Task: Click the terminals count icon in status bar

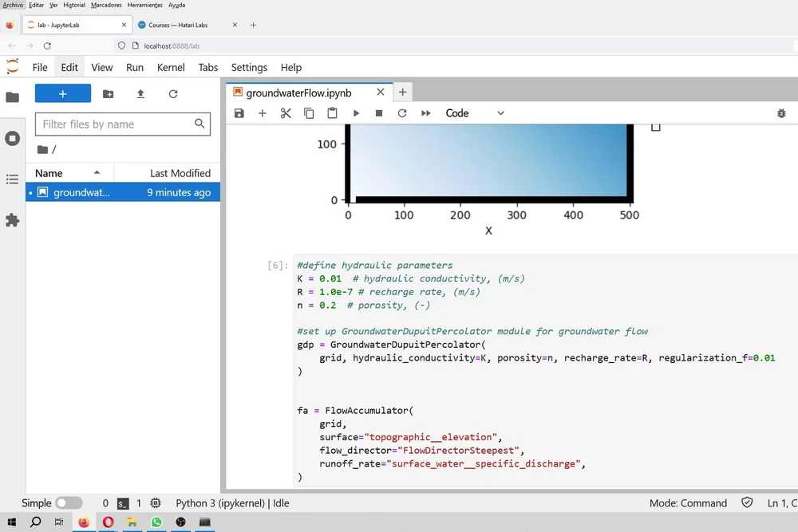Action: [x=123, y=503]
